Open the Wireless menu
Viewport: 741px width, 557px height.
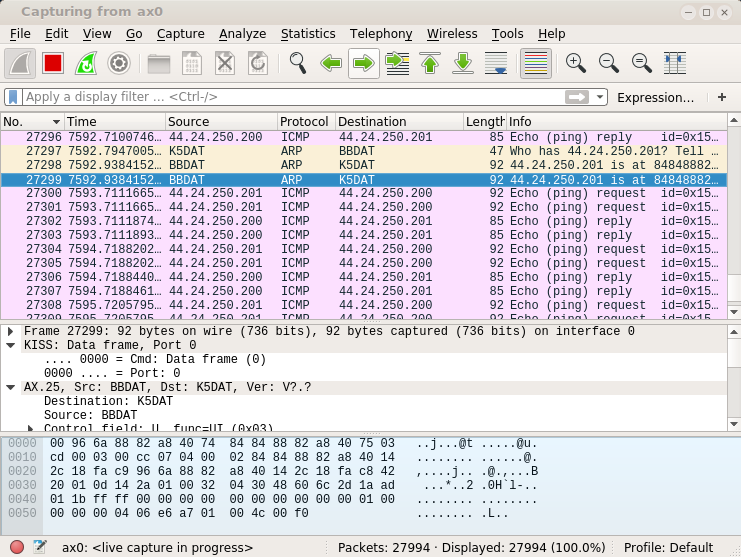click(x=452, y=34)
